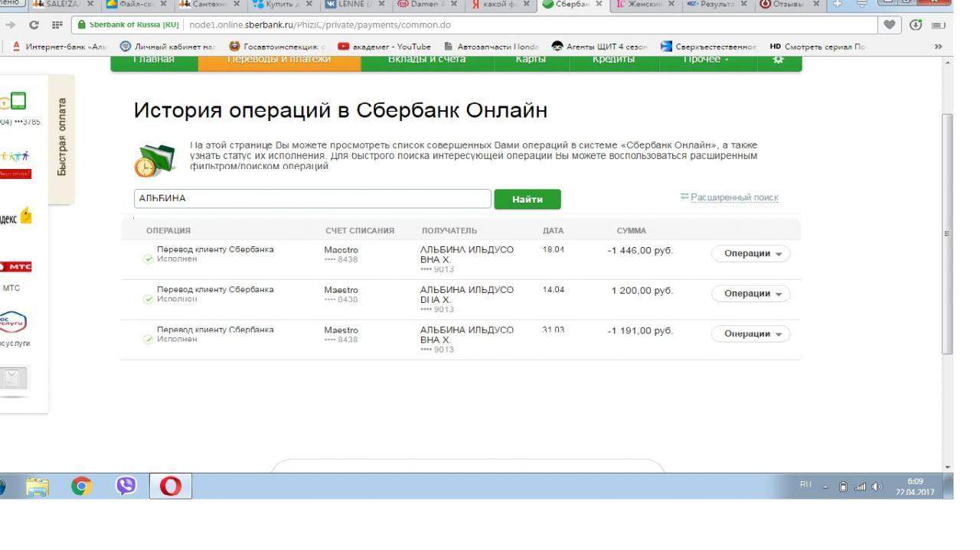
Task: Open the 18.04 Перевод клиенту Сбербанка entry
Action: coord(215,249)
